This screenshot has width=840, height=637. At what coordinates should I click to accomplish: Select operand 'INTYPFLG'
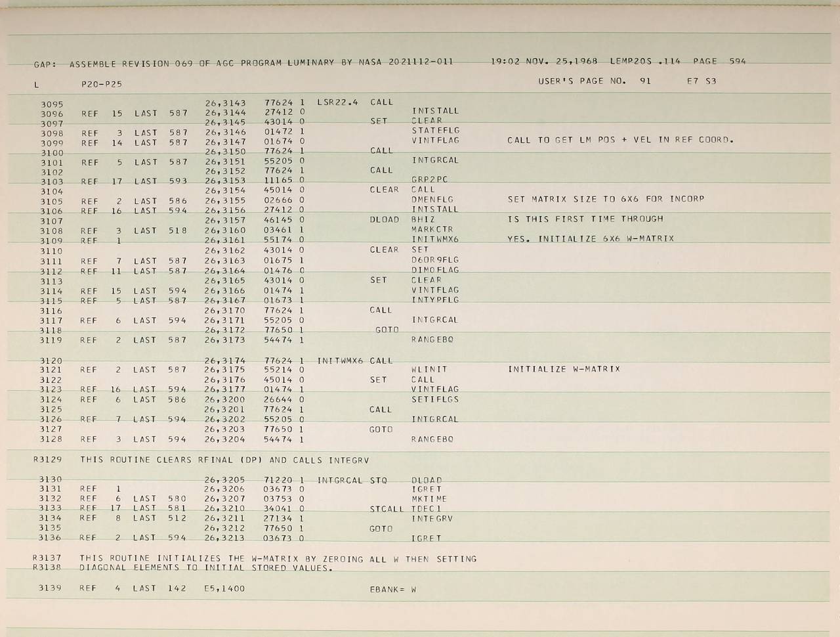pyautogui.click(x=435, y=300)
